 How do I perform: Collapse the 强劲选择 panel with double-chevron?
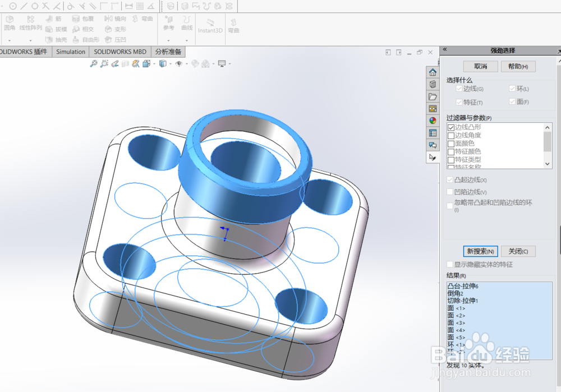coord(445,50)
